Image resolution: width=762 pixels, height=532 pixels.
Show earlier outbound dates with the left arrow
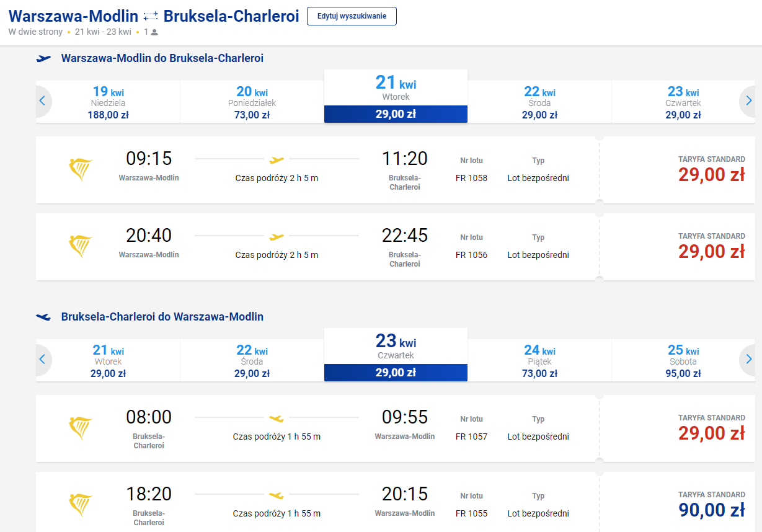(43, 100)
